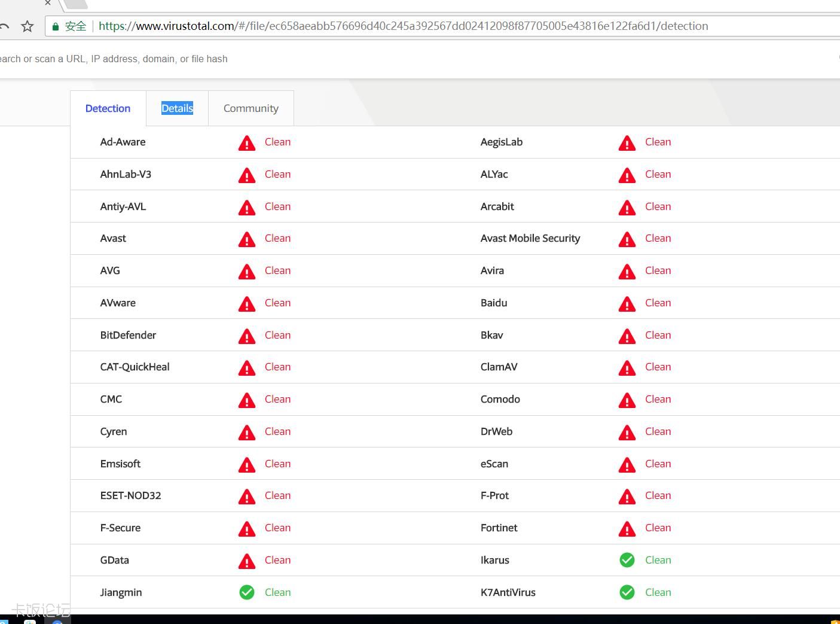Click the red Clean result for AVG
This screenshot has height=624, width=840.
point(278,270)
